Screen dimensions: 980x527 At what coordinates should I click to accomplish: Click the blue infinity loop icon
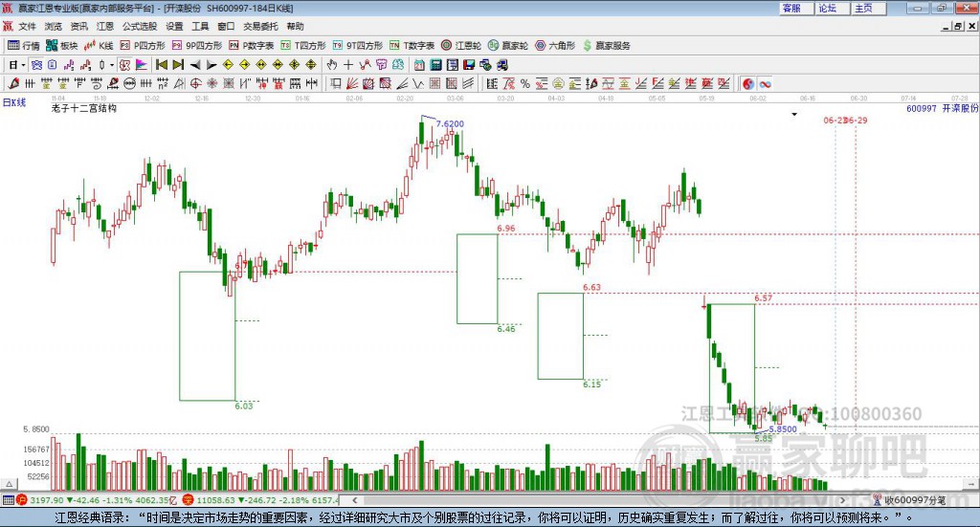click(765, 83)
